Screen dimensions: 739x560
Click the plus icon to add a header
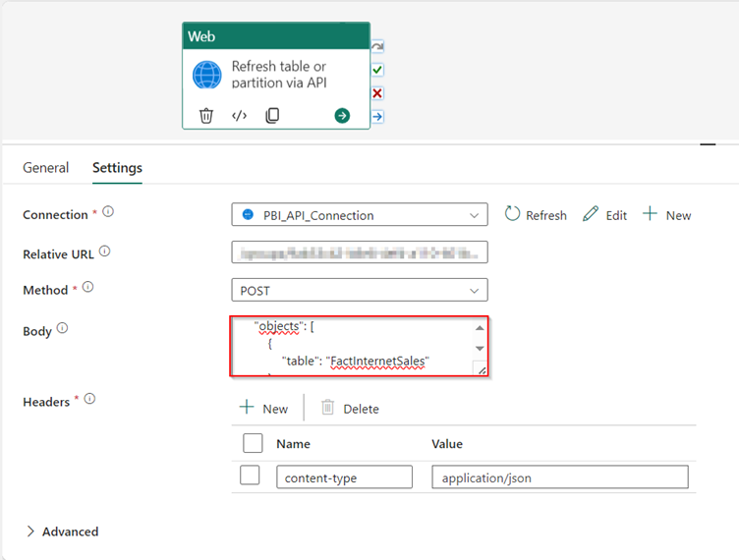point(247,407)
